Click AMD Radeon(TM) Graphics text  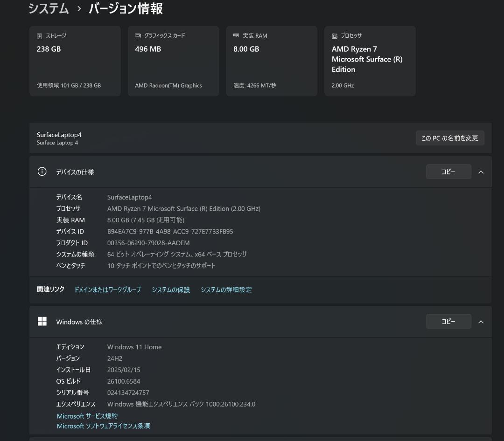point(168,85)
